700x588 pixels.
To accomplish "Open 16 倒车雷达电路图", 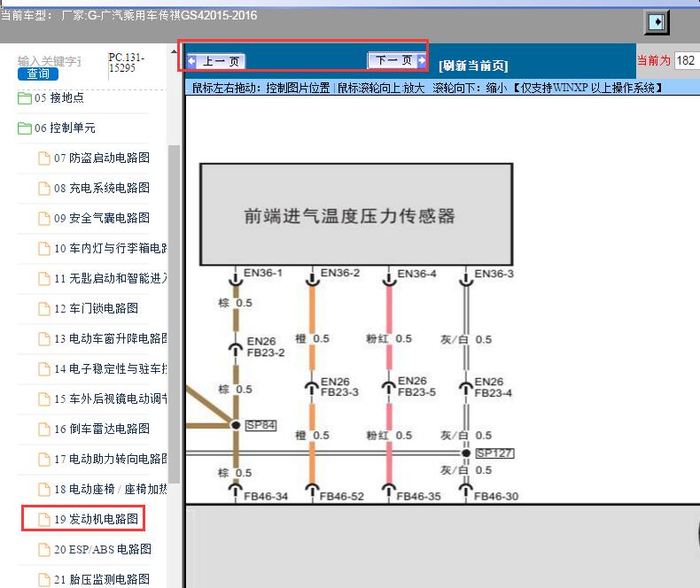I will coord(102,429).
